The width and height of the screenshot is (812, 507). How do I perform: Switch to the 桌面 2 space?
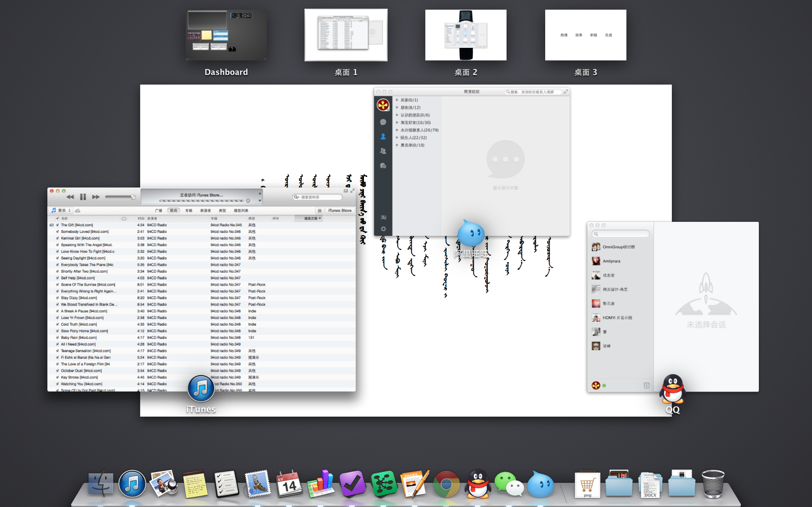pos(466,35)
